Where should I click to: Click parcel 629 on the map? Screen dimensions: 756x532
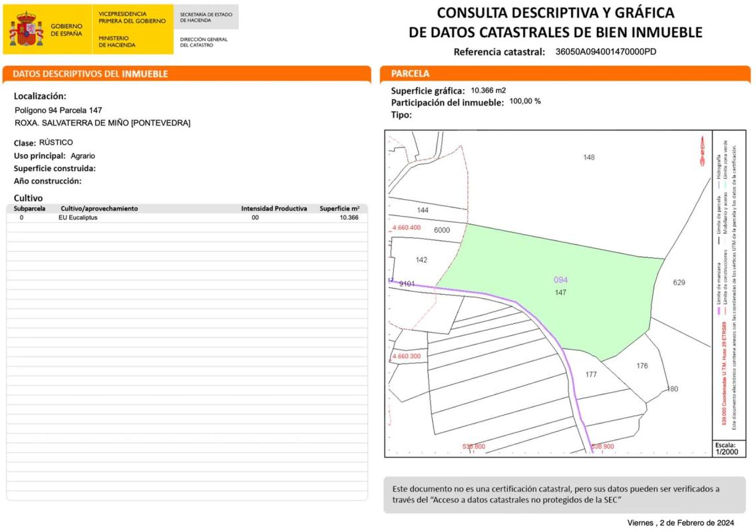[679, 283]
